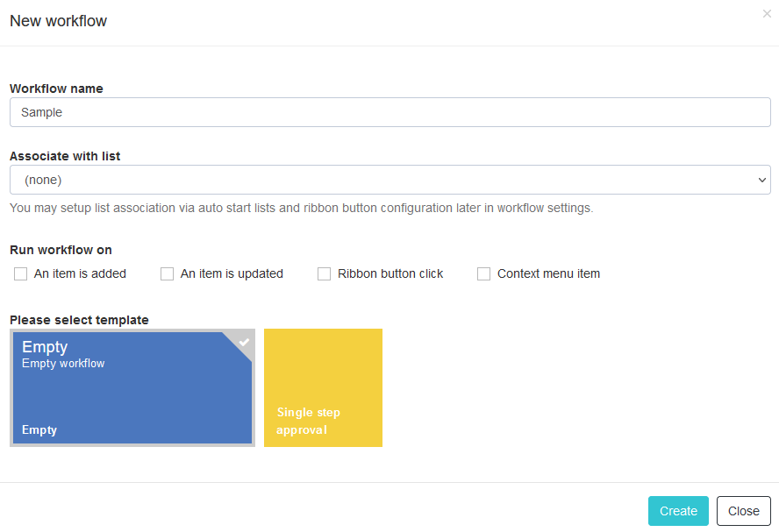
Task: Dismiss the dialog using the top-right X icon
Action: 767,14
